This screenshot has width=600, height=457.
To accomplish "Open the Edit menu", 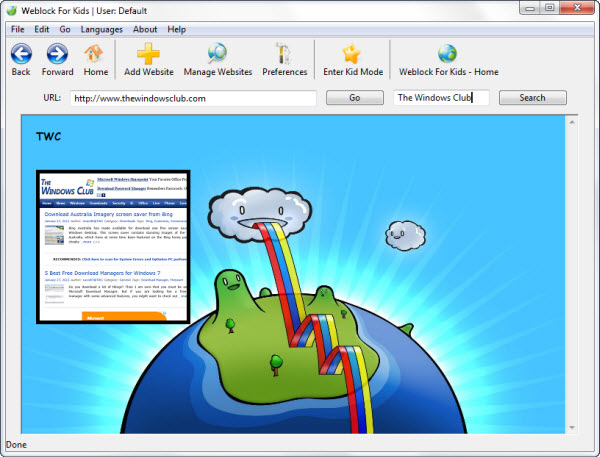I will tap(42, 29).
